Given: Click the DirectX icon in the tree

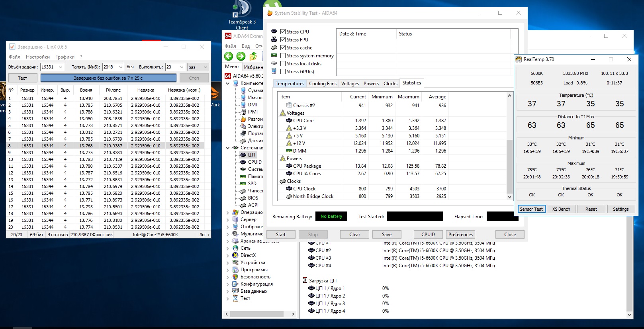Looking at the screenshot, I should point(235,255).
